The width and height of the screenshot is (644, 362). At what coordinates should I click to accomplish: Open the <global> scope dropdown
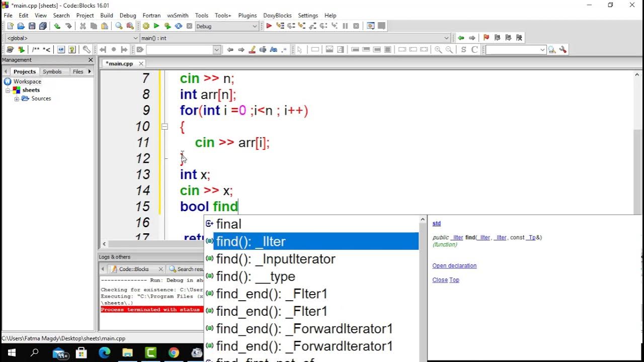click(135, 38)
